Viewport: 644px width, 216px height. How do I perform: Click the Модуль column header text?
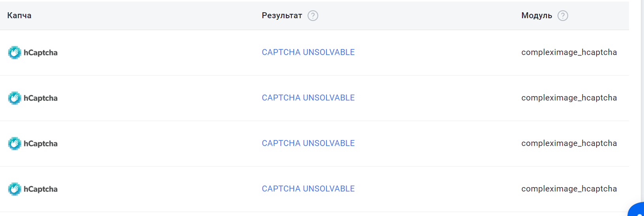(x=537, y=15)
